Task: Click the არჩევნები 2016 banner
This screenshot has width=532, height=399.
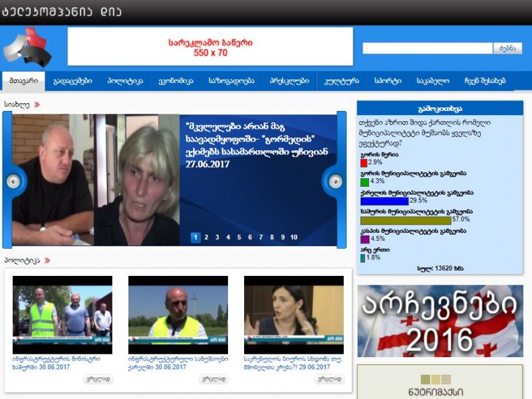Action: click(x=440, y=321)
